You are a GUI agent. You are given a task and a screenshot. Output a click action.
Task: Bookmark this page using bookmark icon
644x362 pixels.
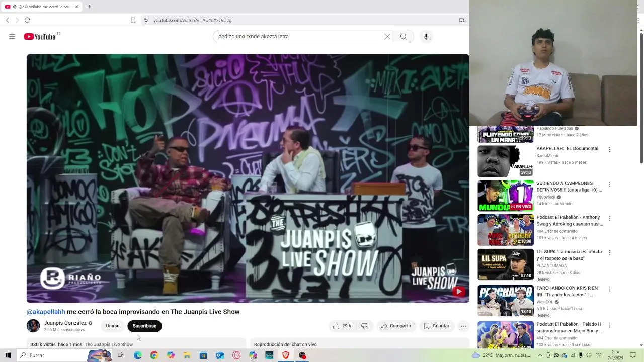point(133,20)
